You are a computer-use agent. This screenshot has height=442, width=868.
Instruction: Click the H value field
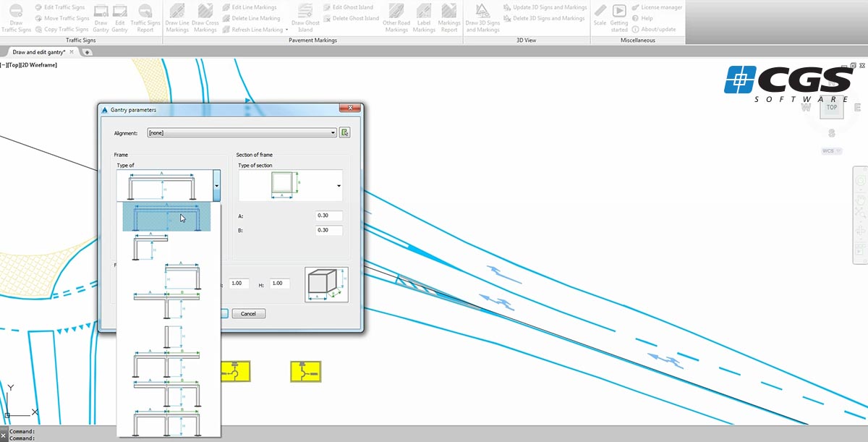point(280,284)
